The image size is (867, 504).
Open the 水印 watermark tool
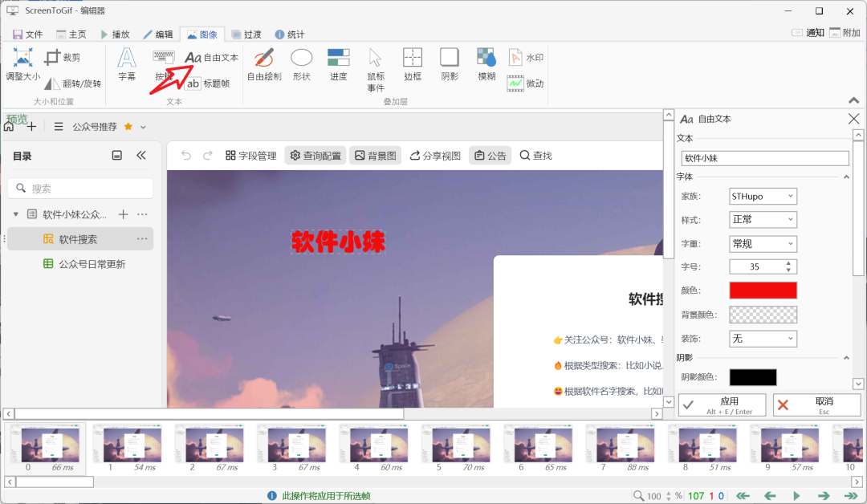[526, 58]
